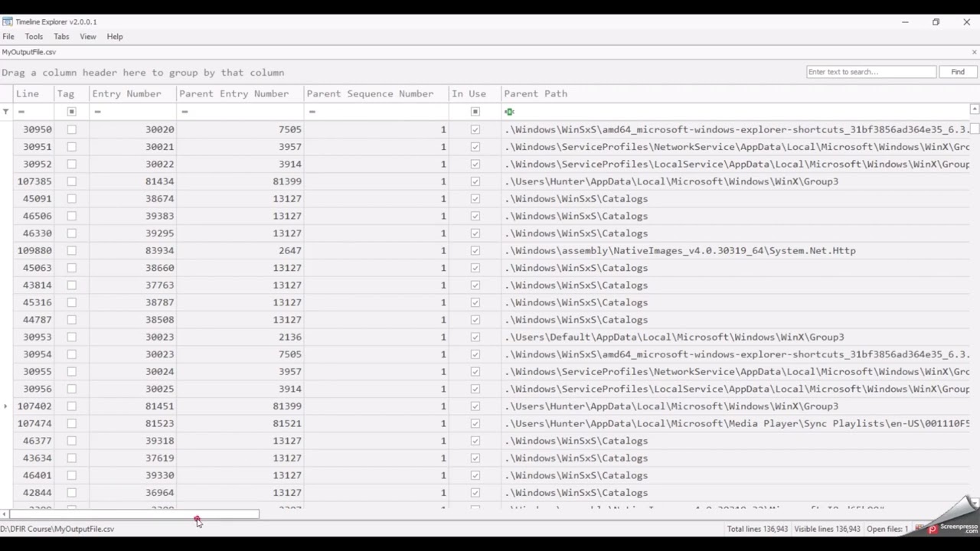Check the Tag box for line 30950
The image size is (980, 551).
click(x=71, y=129)
